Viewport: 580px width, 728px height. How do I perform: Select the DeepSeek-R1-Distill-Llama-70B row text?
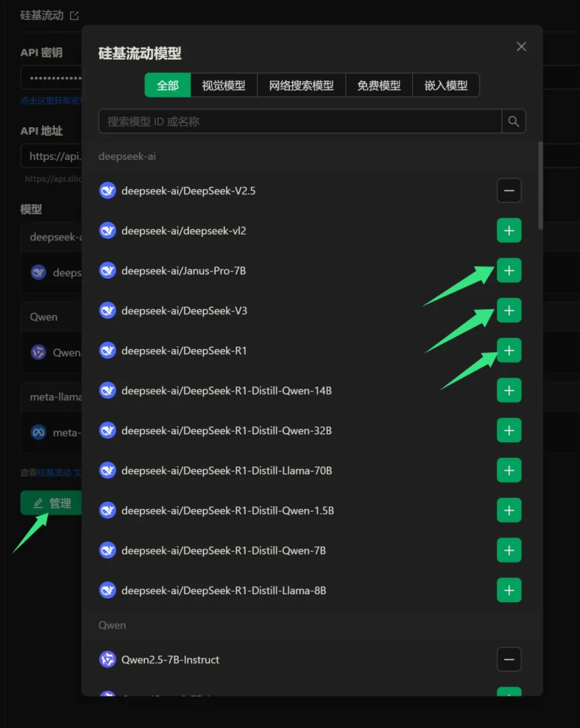pyautogui.click(x=227, y=471)
